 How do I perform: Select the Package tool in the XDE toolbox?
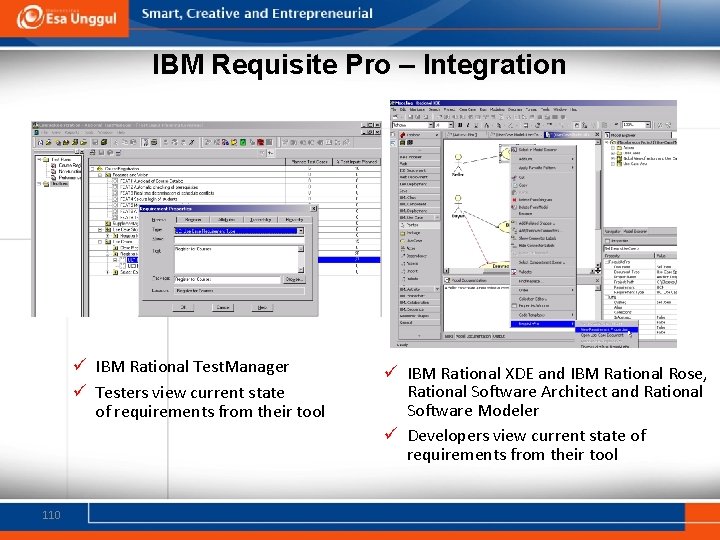(412, 233)
